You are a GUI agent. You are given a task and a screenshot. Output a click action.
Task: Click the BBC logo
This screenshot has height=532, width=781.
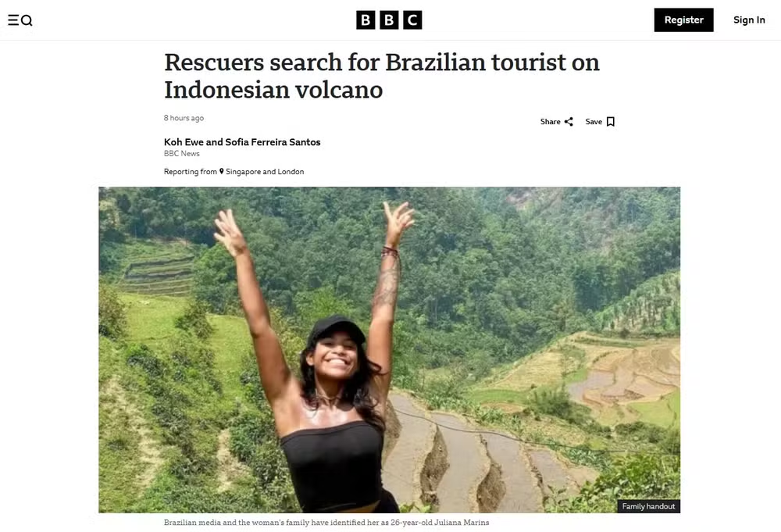click(389, 20)
